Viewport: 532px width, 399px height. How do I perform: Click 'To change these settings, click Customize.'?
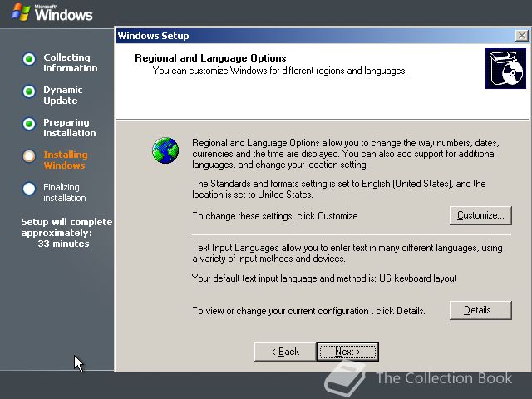coord(276,216)
